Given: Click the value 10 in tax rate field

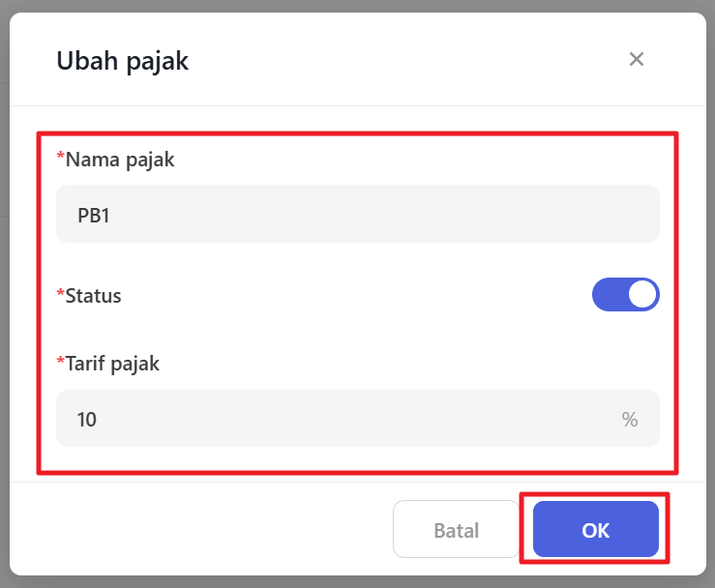Looking at the screenshot, I should coord(87,419).
